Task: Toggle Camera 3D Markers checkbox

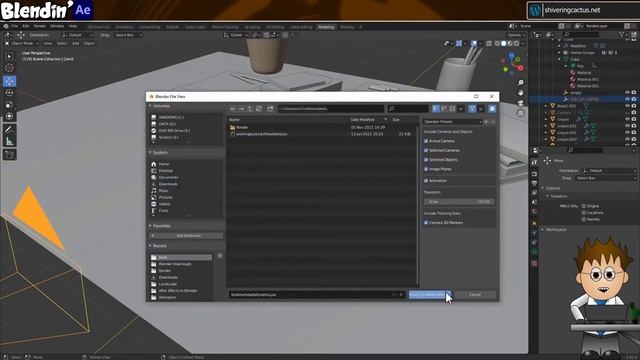Action: pyautogui.click(x=426, y=223)
